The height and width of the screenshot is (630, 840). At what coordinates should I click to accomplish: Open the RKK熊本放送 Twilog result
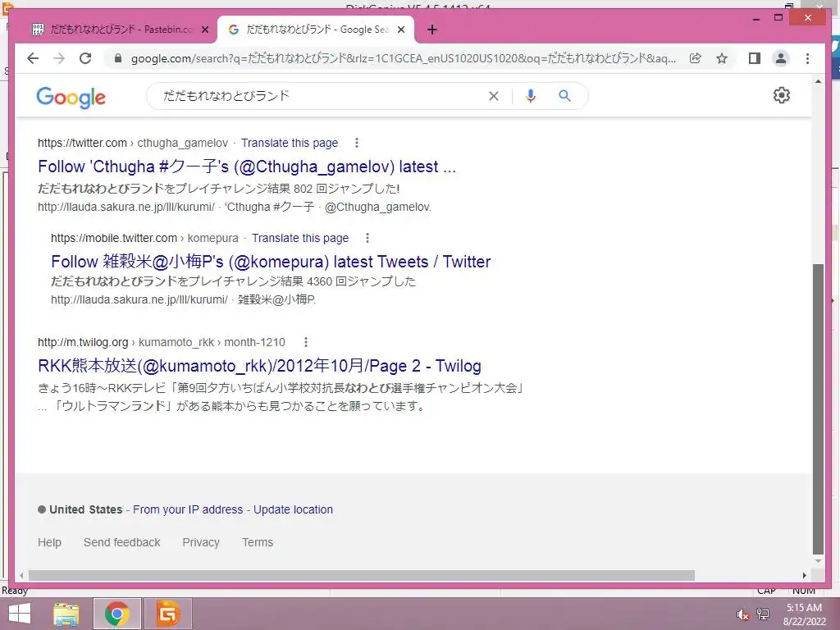point(259,366)
